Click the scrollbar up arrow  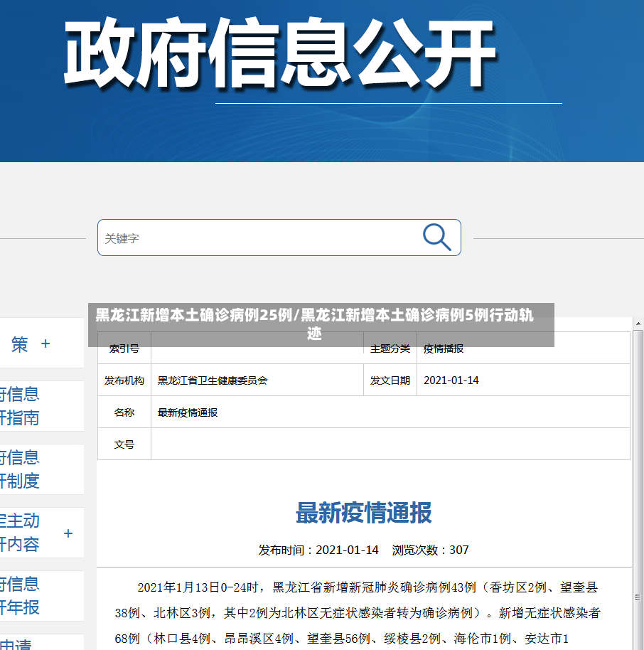(638, 324)
